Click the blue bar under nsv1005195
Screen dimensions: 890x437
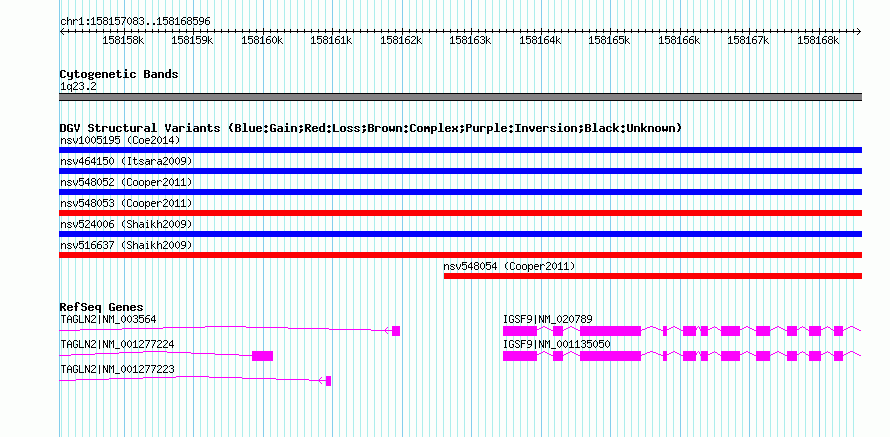460,150
